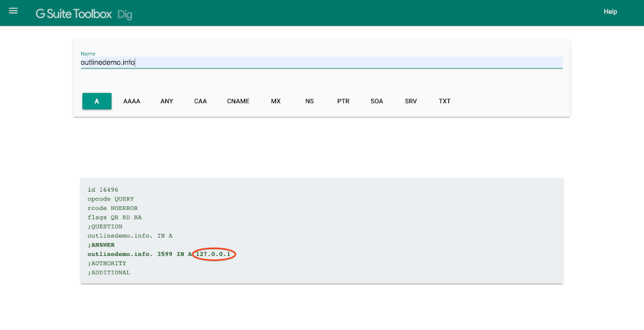Switch to CNAME record lookup

pos(238,101)
